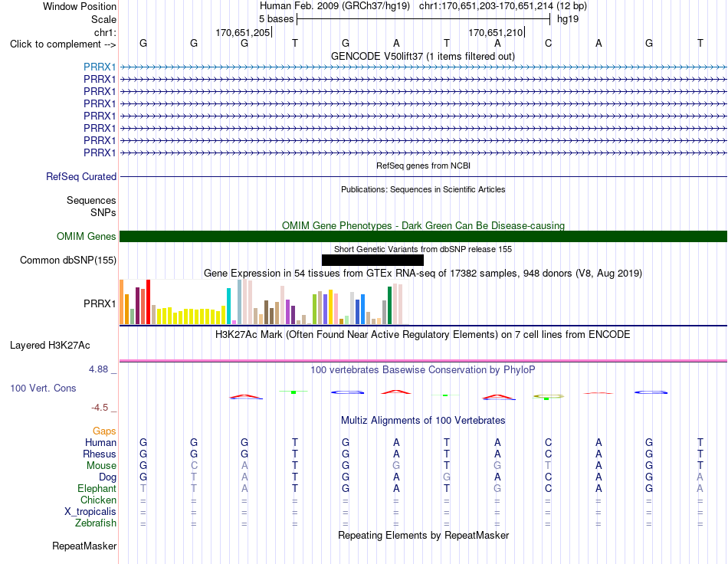Image resolution: width=728 pixels, height=564 pixels.
Task: Select the light-blue highlighted PRRX1 transcript label
Action: tap(100, 67)
